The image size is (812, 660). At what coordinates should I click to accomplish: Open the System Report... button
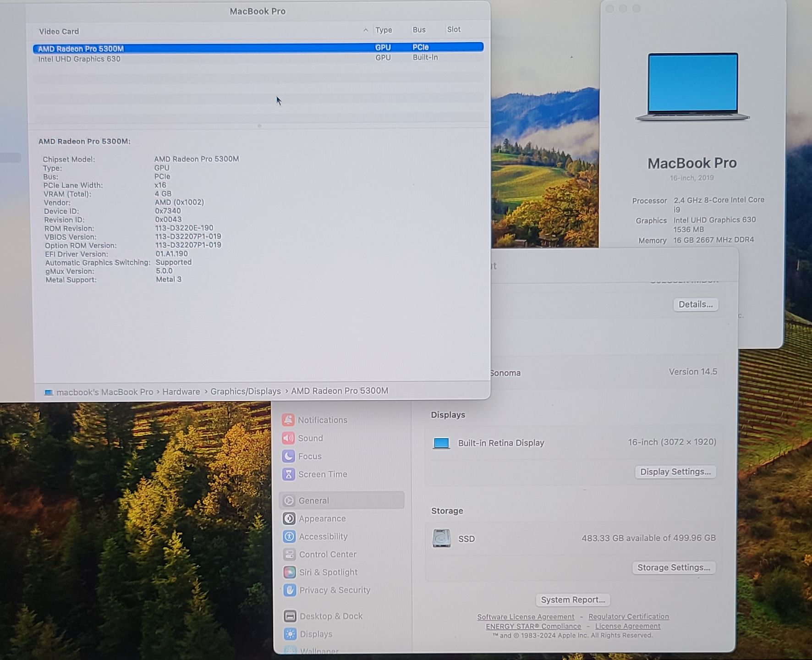tap(572, 599)
